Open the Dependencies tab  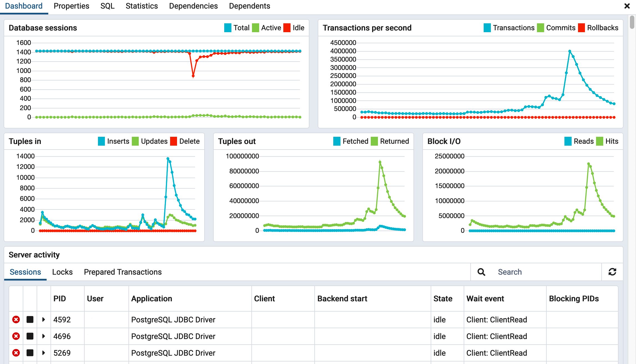[193, 6]
